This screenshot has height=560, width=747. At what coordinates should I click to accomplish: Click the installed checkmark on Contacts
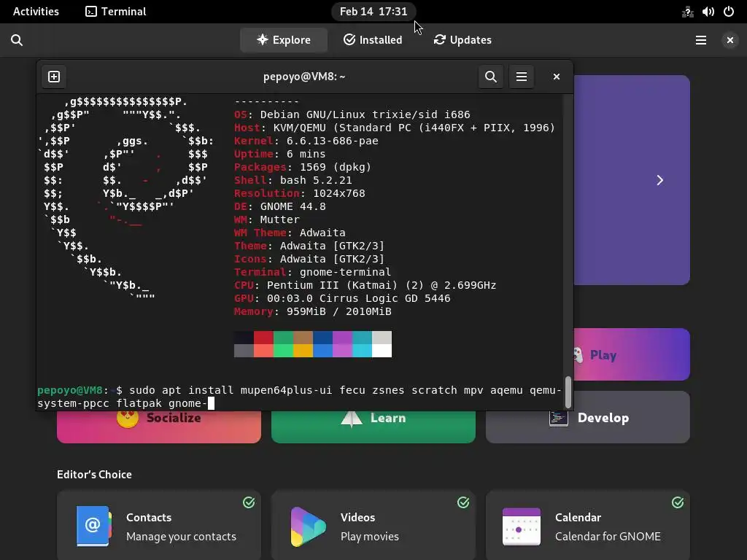coord(249,502)
